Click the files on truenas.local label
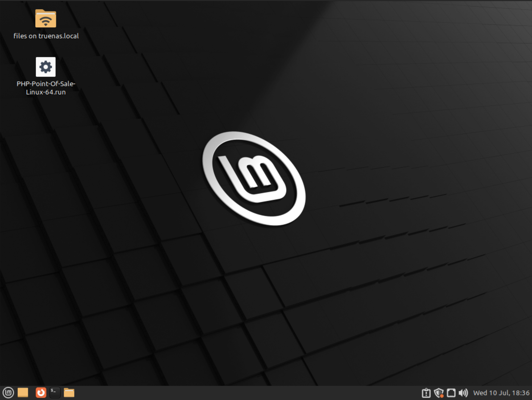Image resolution: width=532 pixels, height=400 pixels. [46, 35]
